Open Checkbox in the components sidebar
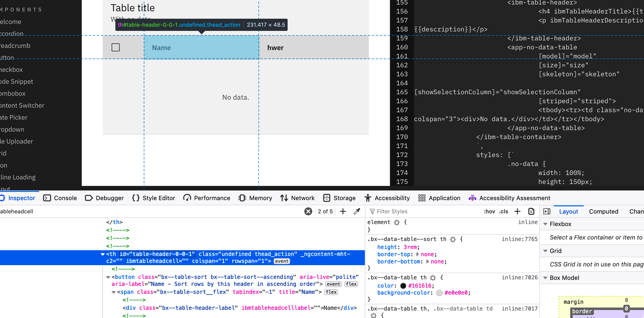Screen dimensions: 644x318 pos(11,70)
